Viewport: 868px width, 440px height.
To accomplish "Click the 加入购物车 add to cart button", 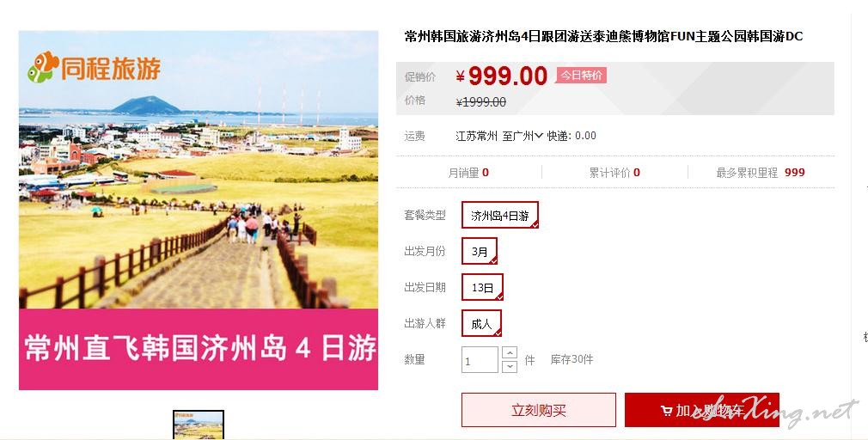I will [702, 410].
